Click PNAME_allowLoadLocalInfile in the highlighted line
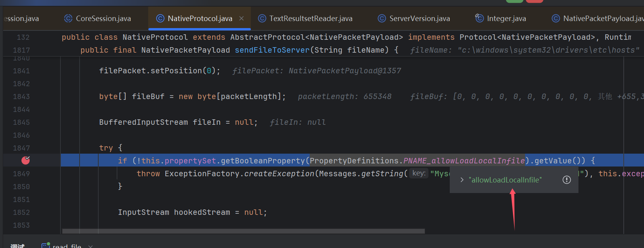The width and height of the screenshot is (644, 248). point(464,161)
